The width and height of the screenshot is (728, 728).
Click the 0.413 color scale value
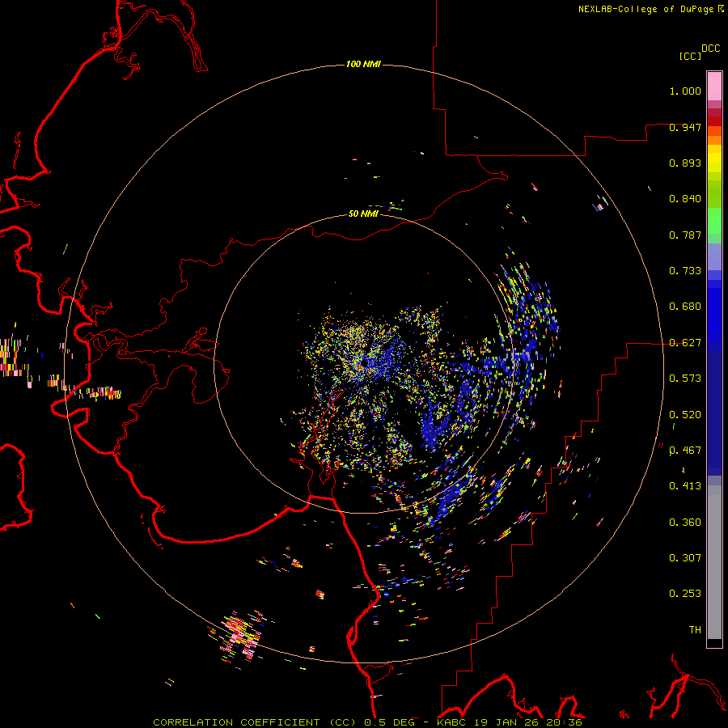685,486
